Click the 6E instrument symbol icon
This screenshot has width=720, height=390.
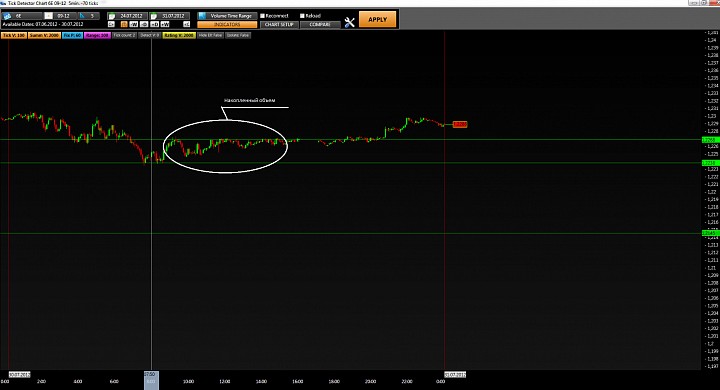[7, 16]
